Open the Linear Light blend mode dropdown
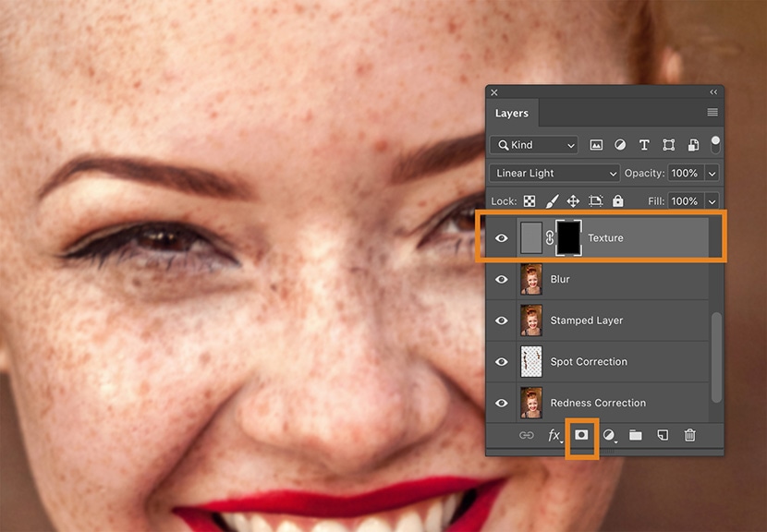The image size is (767, 532). coord(554,173)
